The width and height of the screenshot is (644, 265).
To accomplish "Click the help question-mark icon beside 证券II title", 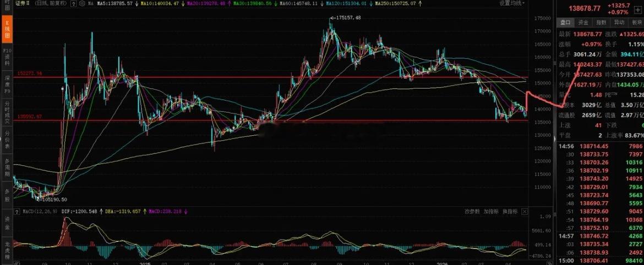I will pos(73,4).
